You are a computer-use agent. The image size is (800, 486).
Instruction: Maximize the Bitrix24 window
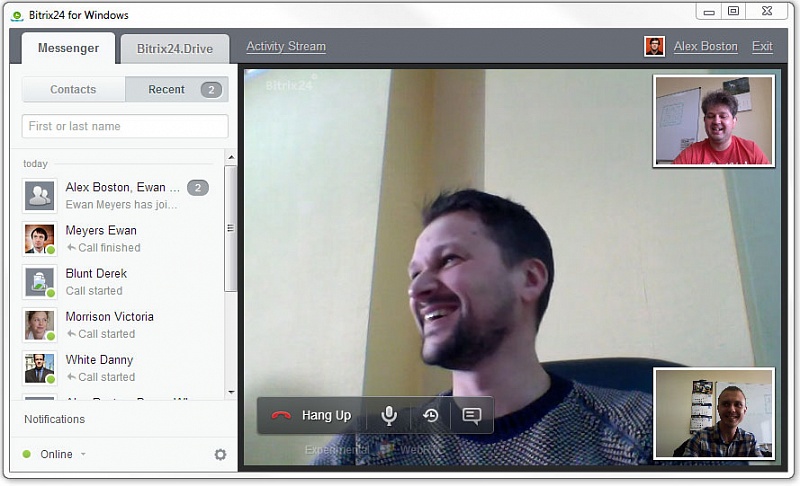[x=733, y=11]
